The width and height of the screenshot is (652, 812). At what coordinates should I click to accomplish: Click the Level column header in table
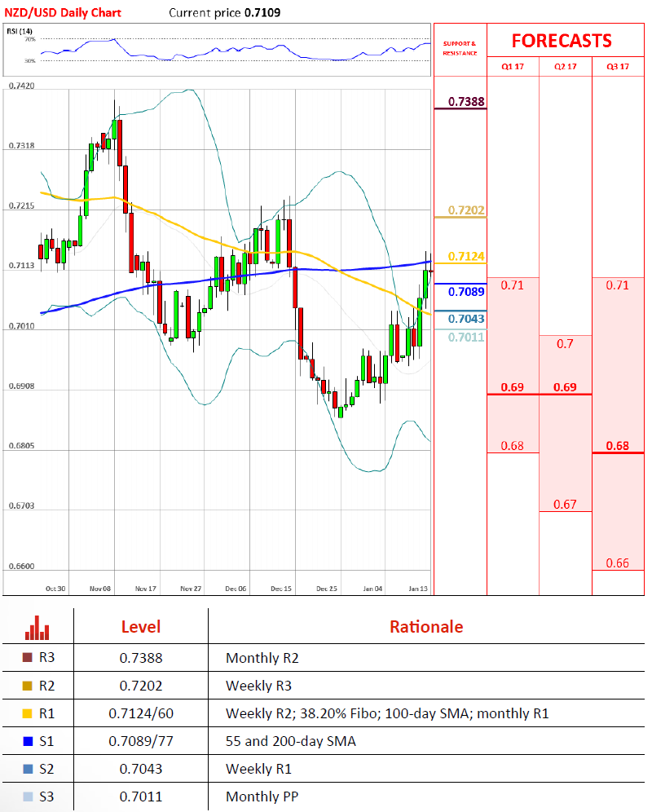click(141, 627)
